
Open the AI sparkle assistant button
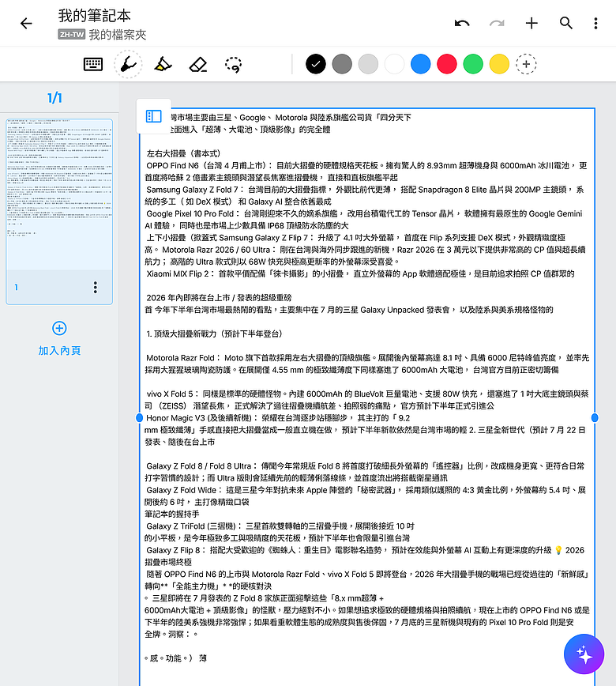pyautogui.click(x=584, y=654)
